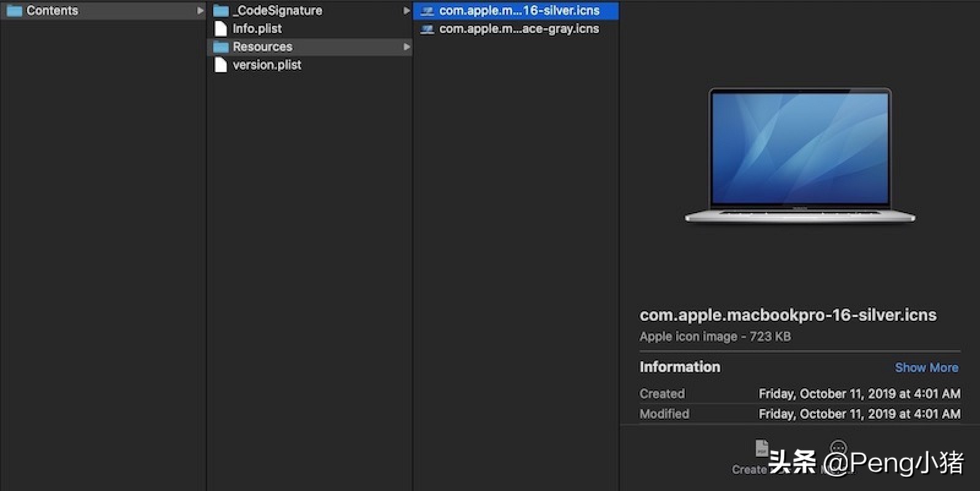980x491 pixels.
Task: Select the Contents folder row
Action: coord(103,10)
